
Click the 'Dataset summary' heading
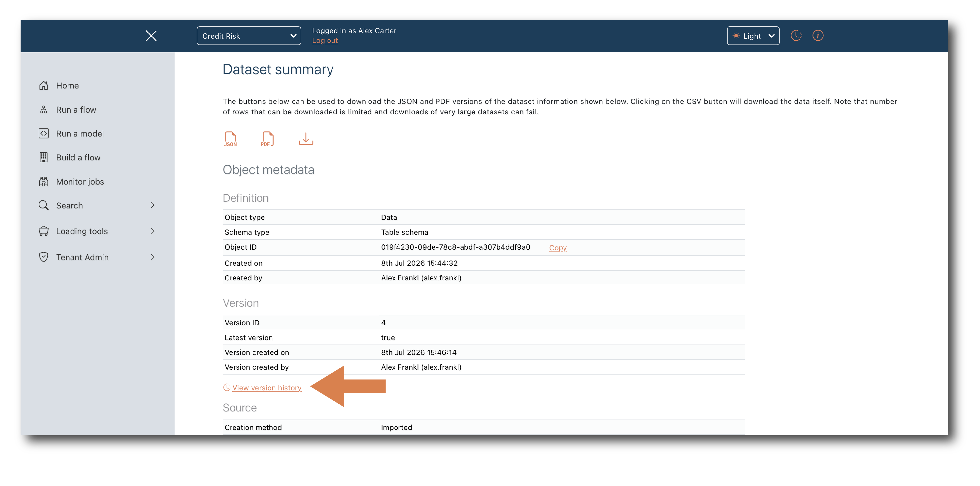coord(278,69)
